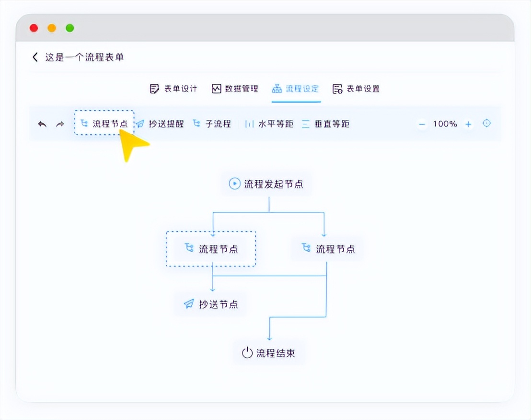The height and width of the screenshot is (420, 531).
Task: Switch to the 表单设置 tab
Action: coord(356,88)
